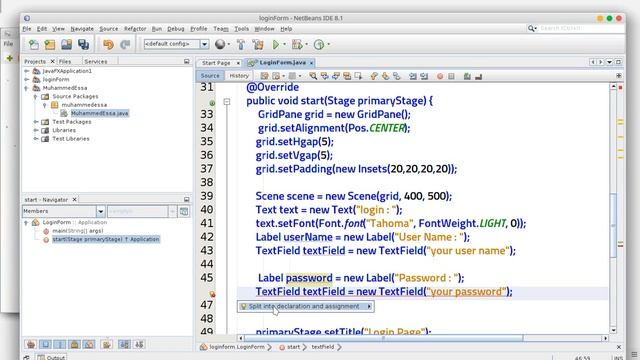Click the Comment lines icon
The height and width of the screenshot is (360, 640).
467,76
